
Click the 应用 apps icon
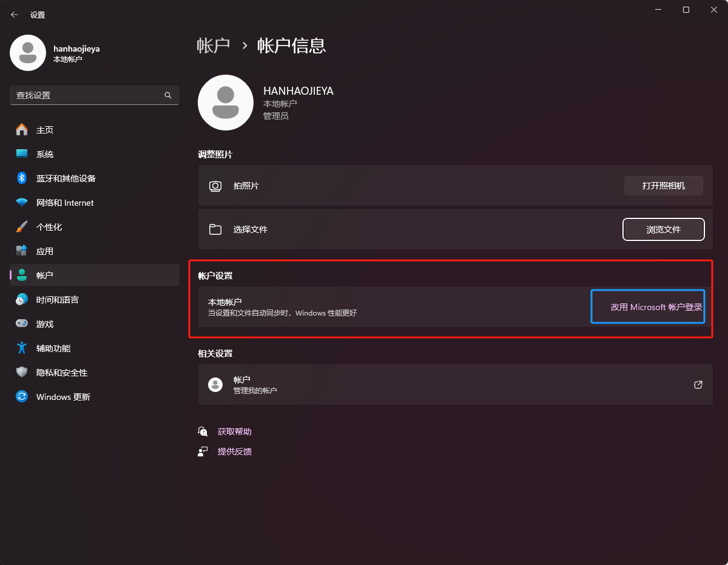click(x=22, y=251)
